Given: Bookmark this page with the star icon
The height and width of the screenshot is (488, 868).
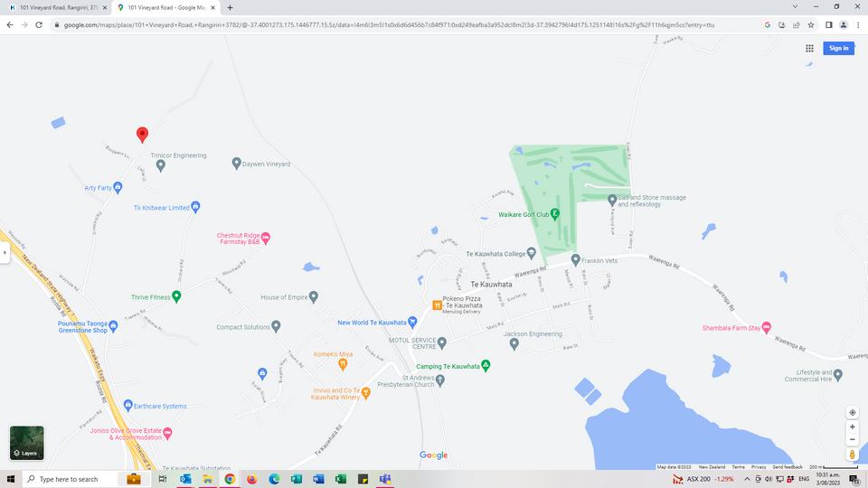Looking at the screenshot, I should tap(811, 25).
